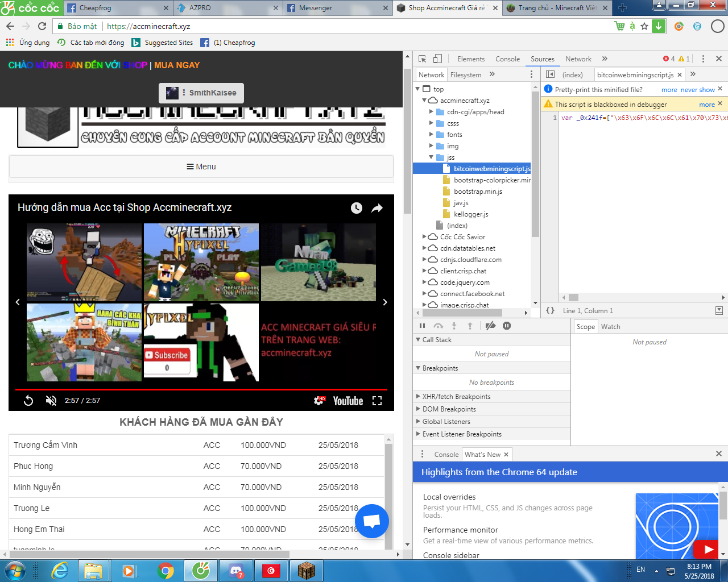This screenshot has height=582, width=728.
Task: Switch to the Elements panel
Action: point(471,59)
